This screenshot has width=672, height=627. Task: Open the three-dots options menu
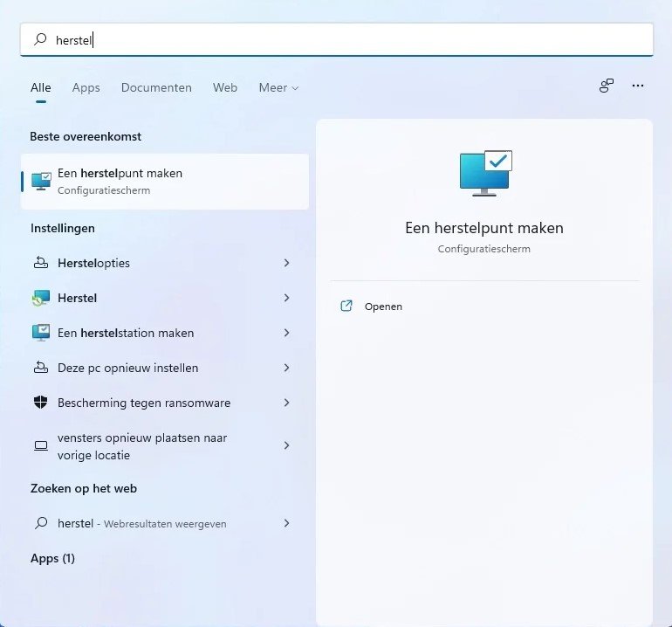(638, 86)
